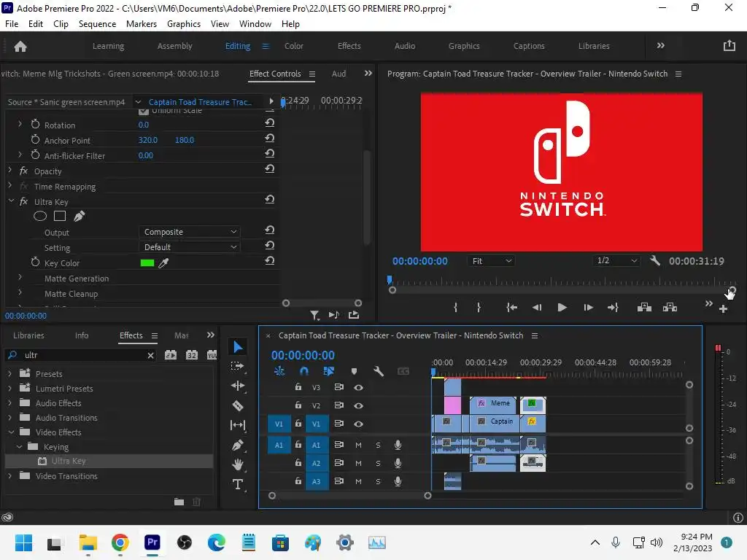Click the Program Monitor playhead

click(390, 280)
